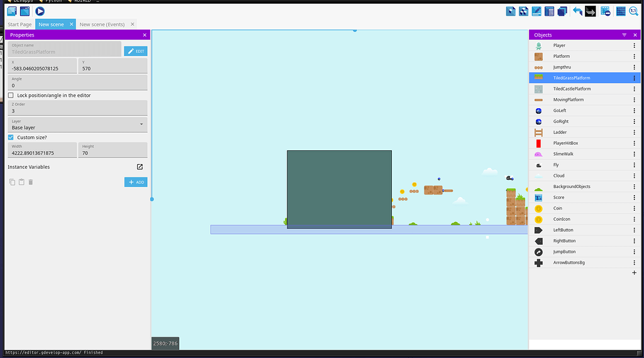Click the X position field
This screenshot has height=358, width=644.
click(42, 66)
